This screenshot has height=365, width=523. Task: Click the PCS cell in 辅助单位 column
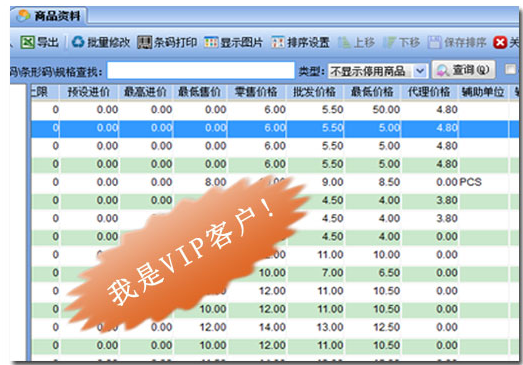(x=483, y=182)
